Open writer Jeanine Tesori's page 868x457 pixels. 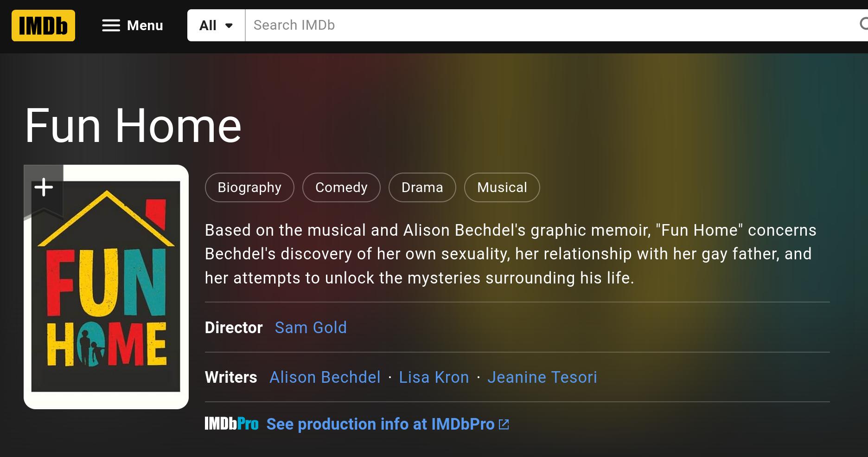(x=542, y=377)
